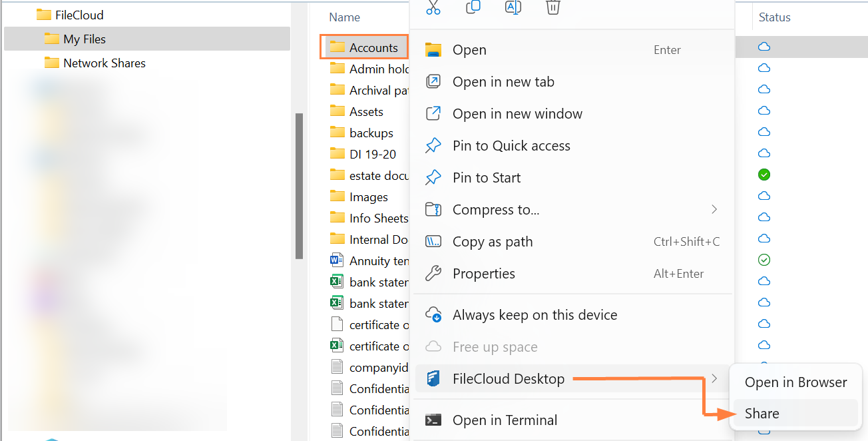Click the Rename icon in the toolbar

pyautogui.click(x=513, y=7)
